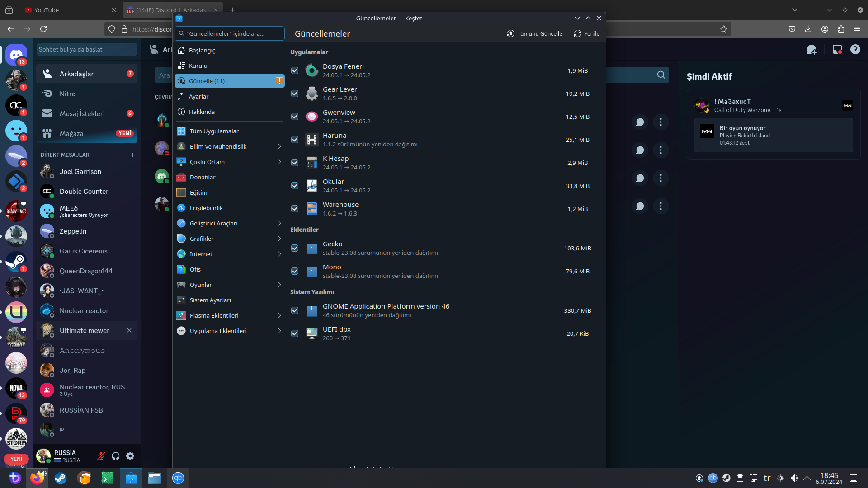Toggle the UEFI dbx update checkbox
868x488 pixels.
[x=295, y=334]
